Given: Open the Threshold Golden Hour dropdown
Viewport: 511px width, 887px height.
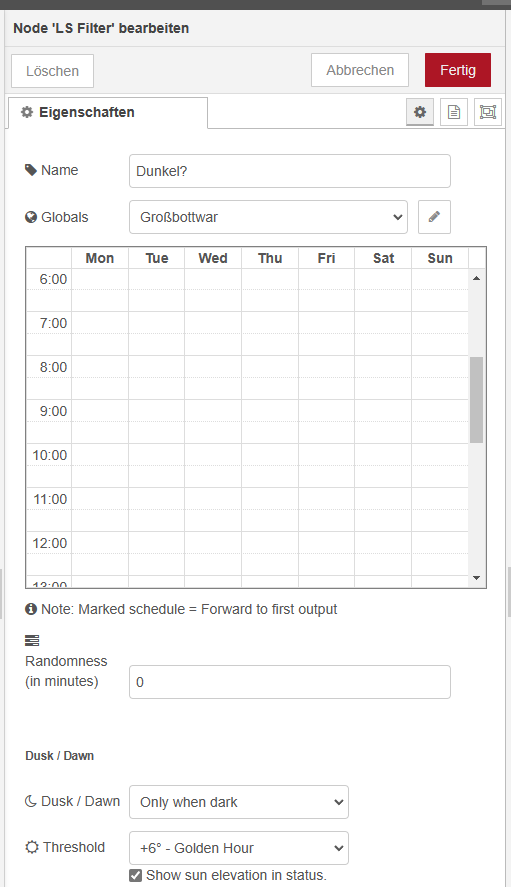Looking at the screenshot, I should click(x=239, y=847).
